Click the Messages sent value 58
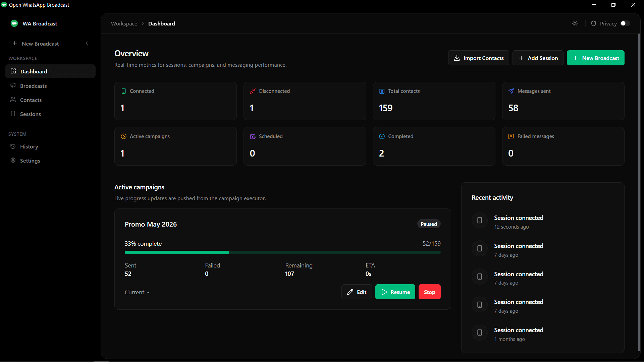644x362 pixels. point(514,108)
